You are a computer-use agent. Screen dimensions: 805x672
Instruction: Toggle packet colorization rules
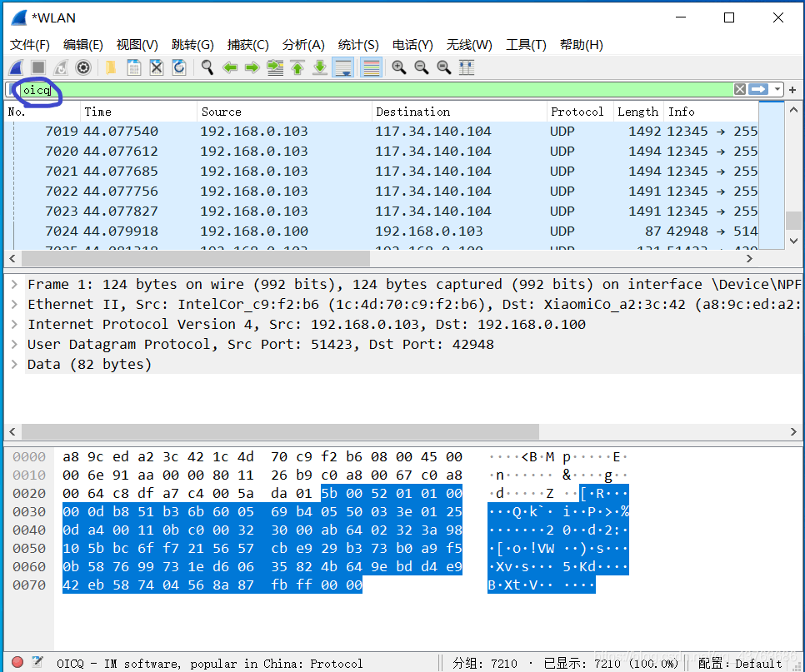[x=371, y=67]
